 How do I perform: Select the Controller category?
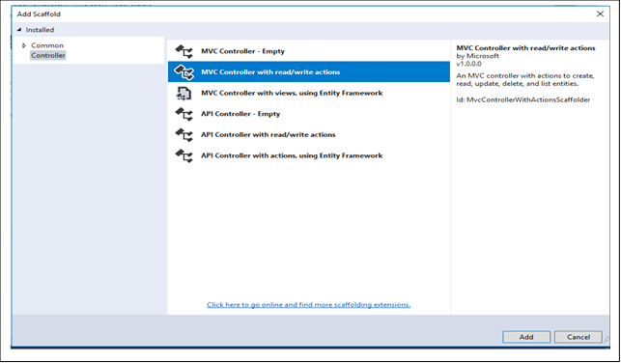coord(48,55)
